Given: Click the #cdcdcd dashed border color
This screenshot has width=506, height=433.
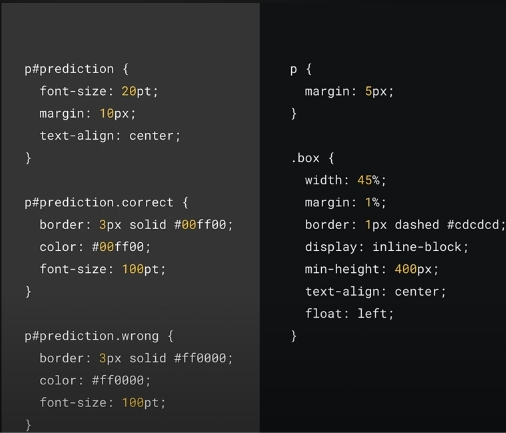Looking at the screenshot, I should tap(476, 224).
